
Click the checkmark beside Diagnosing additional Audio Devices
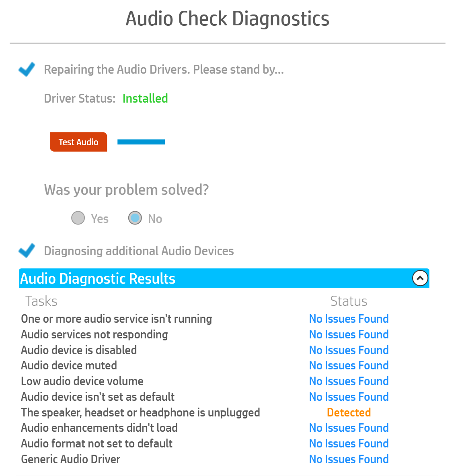point(27,250)
